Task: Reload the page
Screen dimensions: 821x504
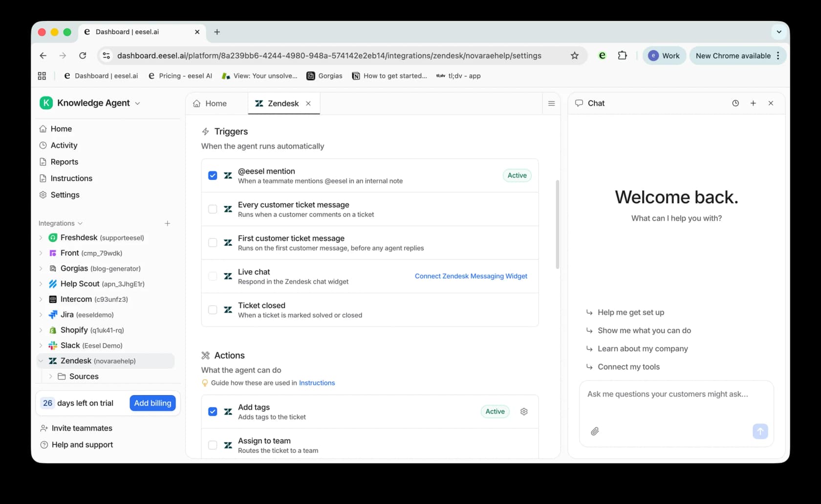Action: coord(83,56)
